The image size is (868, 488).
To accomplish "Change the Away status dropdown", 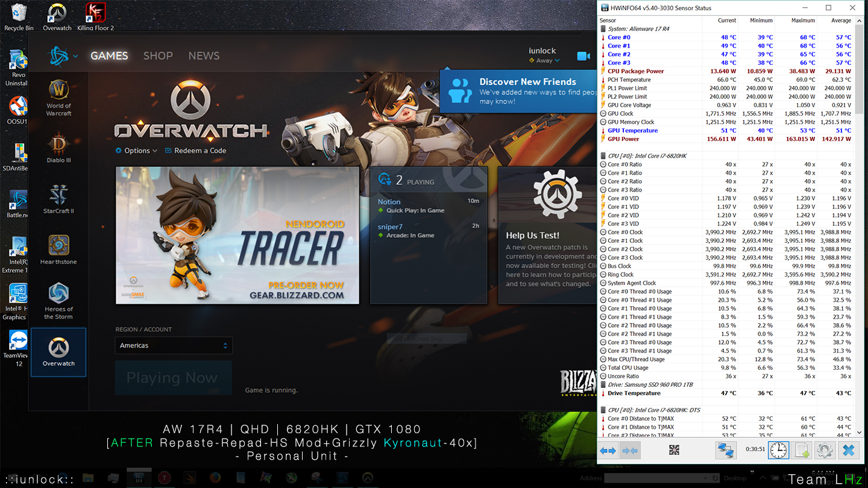I will [544, 61].
